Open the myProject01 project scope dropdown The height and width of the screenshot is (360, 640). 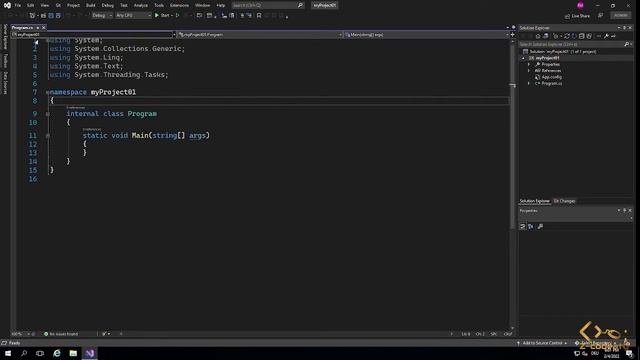pyautogui.click(x=94, y=35)
